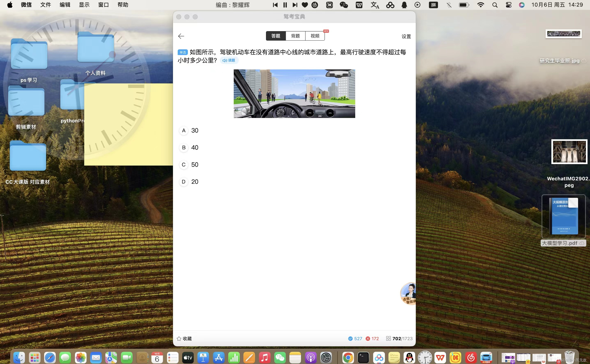Open the translate menu bar icon

(x=375, y=5)
